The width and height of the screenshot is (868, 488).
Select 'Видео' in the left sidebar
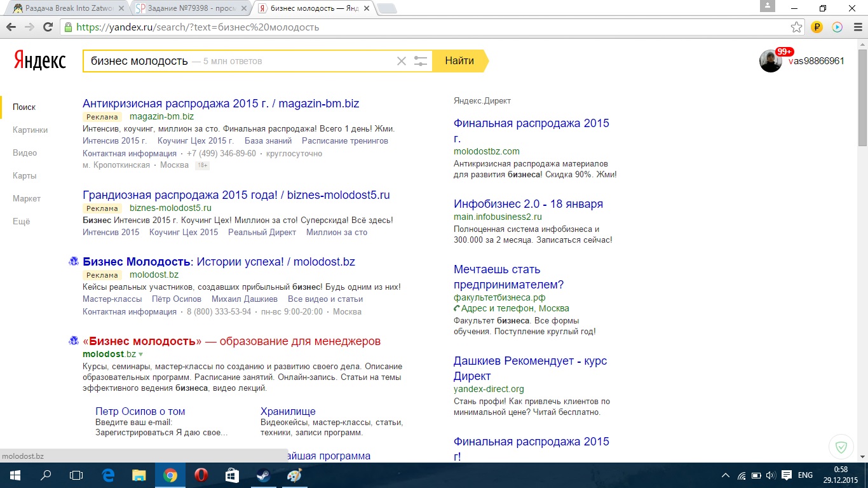(x=25, y=153)
